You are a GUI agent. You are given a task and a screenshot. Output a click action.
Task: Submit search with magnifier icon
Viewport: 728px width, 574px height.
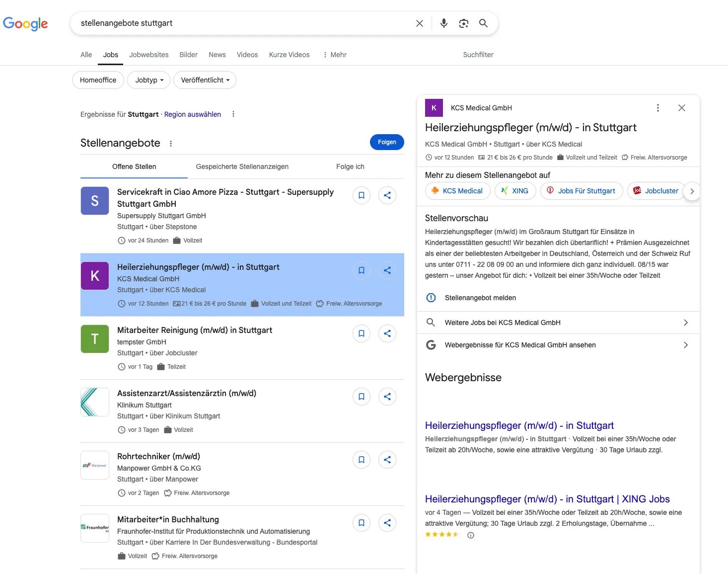[x=483, y=23]
